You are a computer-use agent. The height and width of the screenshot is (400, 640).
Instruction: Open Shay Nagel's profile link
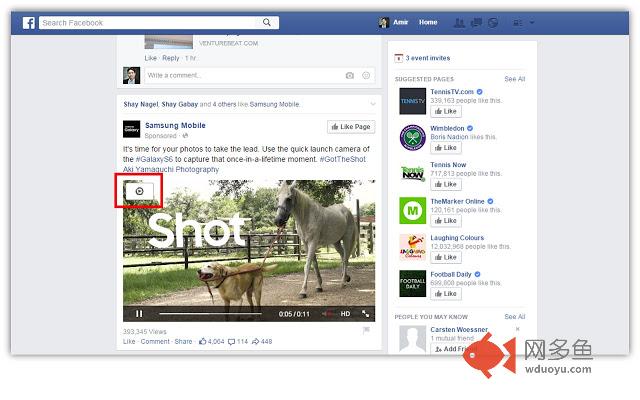(x=141, y=104)
